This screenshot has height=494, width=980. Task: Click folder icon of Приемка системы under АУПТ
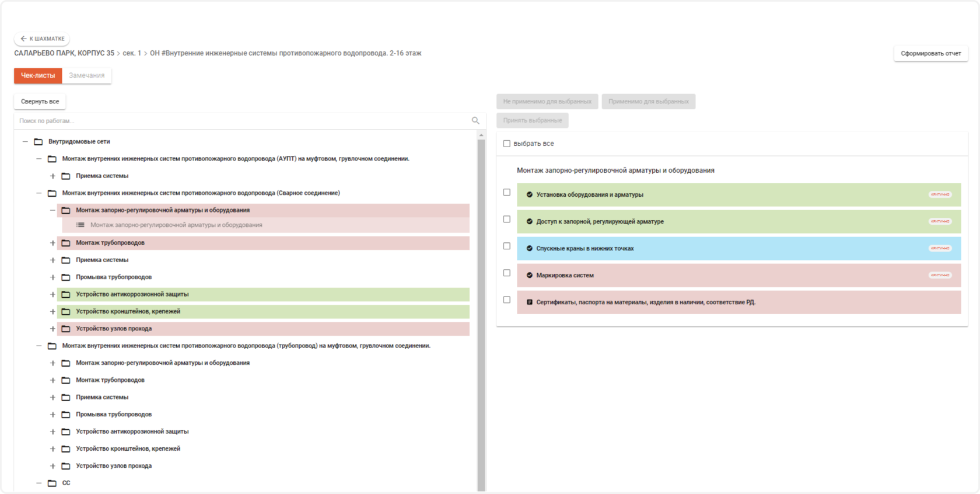(x=66, y=176)
